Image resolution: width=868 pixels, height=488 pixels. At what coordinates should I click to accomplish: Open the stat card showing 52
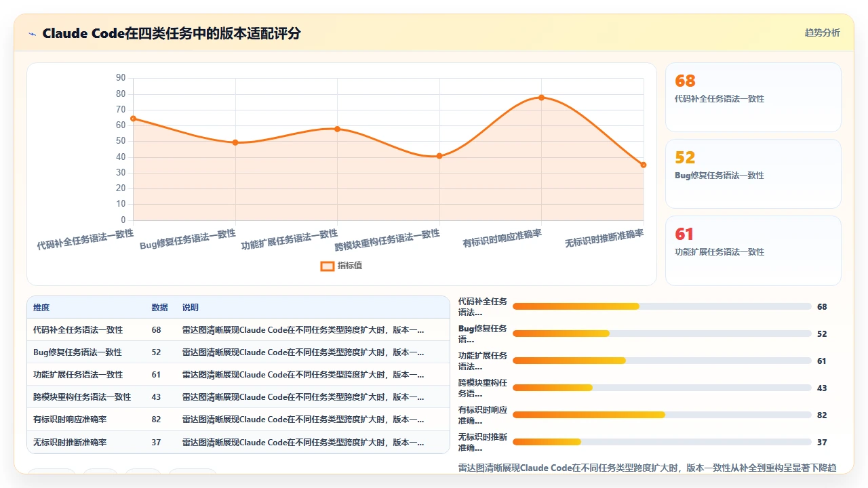[x=753, y=174]
